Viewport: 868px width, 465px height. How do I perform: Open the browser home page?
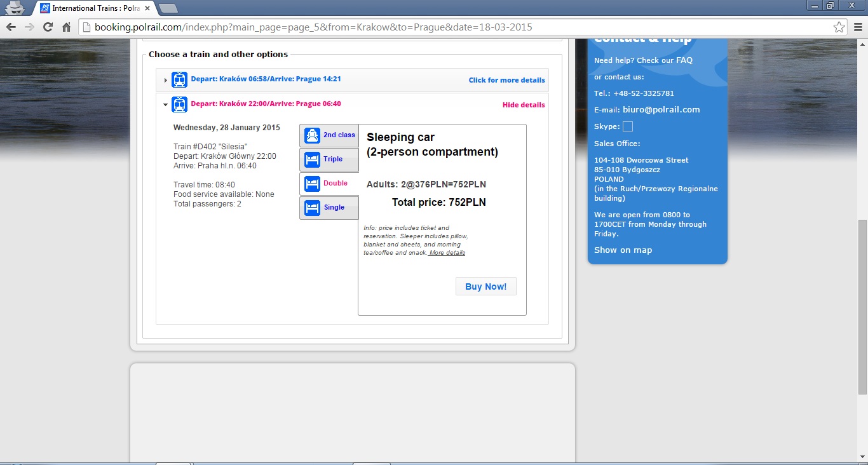[x=66, y=27]
